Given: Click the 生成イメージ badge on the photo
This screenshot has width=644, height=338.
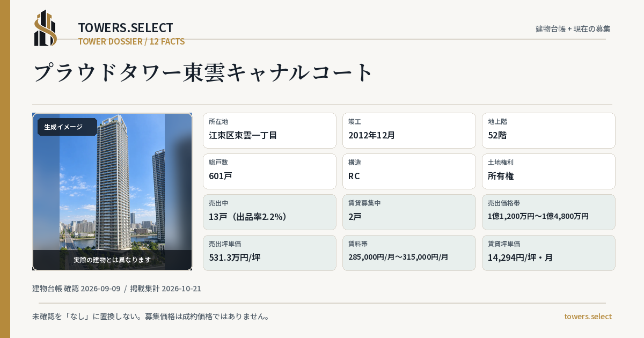Looking at the screenshot, I should click(x=67, y=127).
